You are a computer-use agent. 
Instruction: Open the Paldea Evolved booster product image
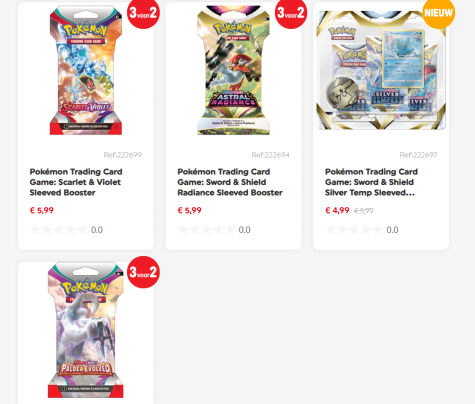point(86,330)
